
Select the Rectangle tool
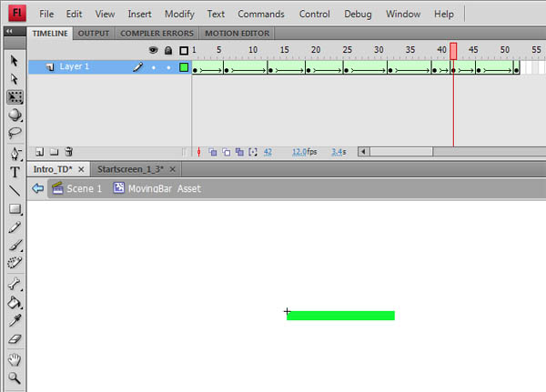click(15, 209)
